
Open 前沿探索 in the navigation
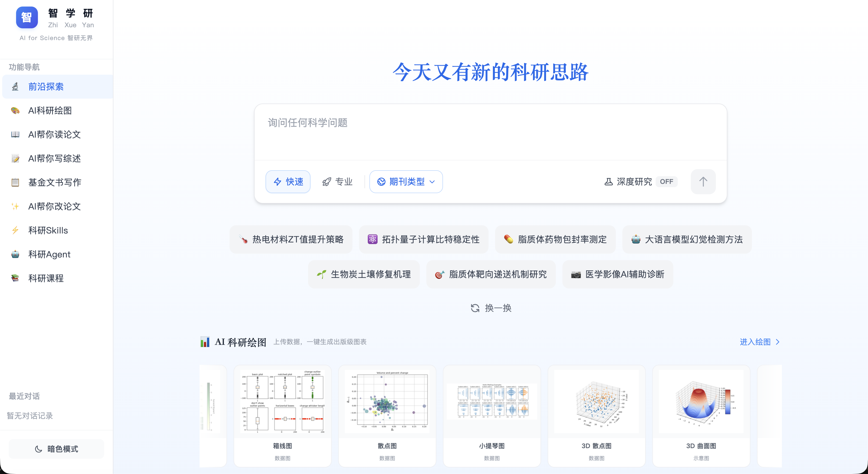(57, 87)
